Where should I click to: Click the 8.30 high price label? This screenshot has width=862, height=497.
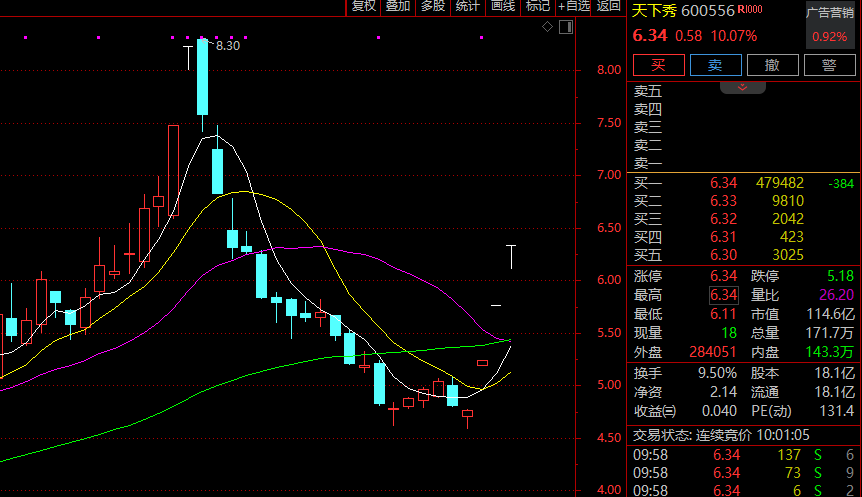228,46
